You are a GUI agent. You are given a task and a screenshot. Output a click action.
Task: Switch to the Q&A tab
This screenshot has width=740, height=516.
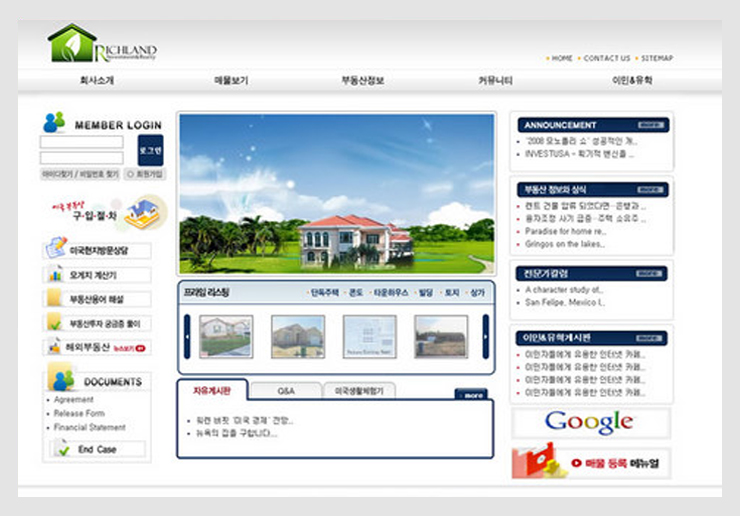tap(286, 391)
